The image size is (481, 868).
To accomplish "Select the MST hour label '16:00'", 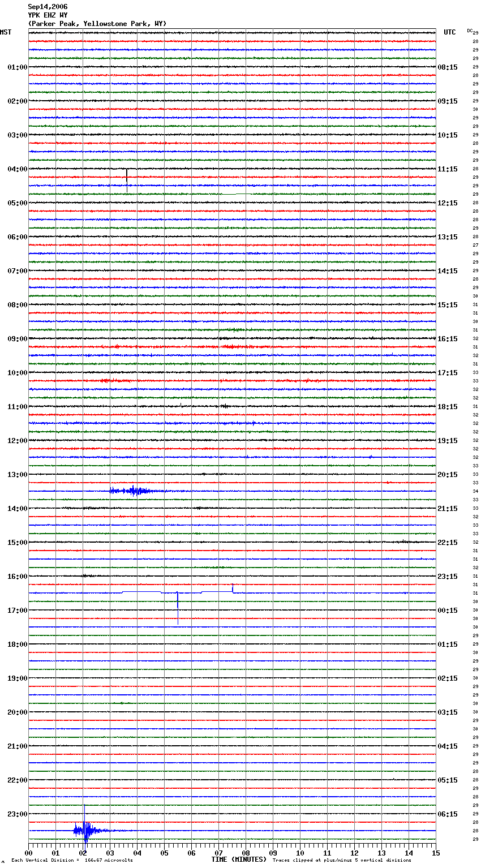I will pos(18,577).
